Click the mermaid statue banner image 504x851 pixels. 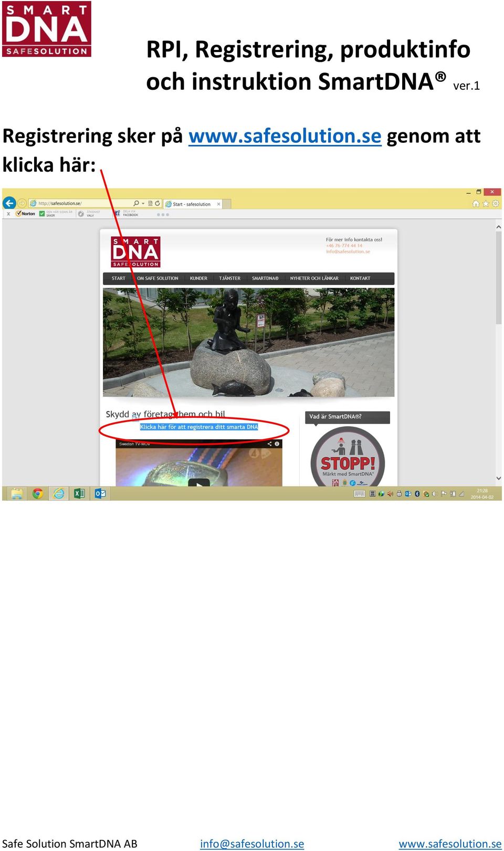point(248,342)
